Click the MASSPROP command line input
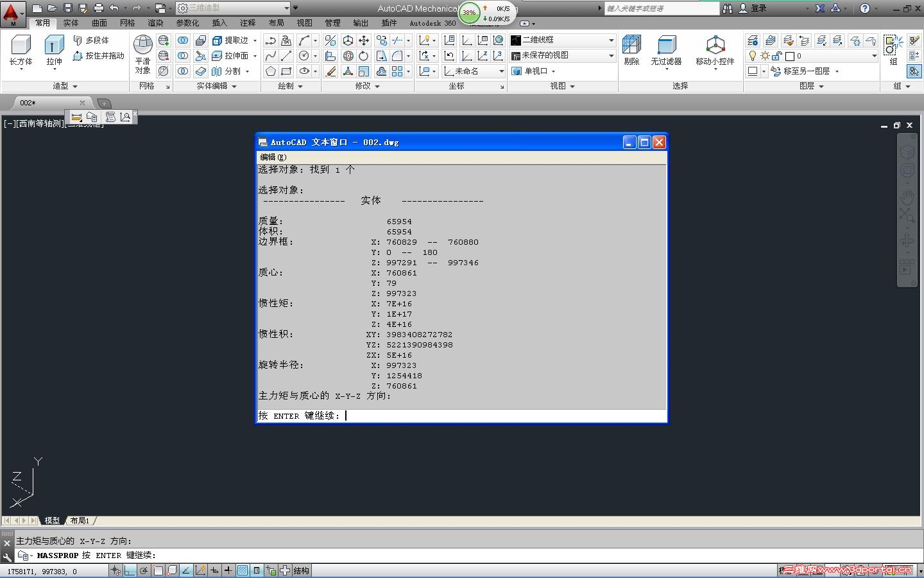This screenshot has width=924, height=578. coord(468,556)
